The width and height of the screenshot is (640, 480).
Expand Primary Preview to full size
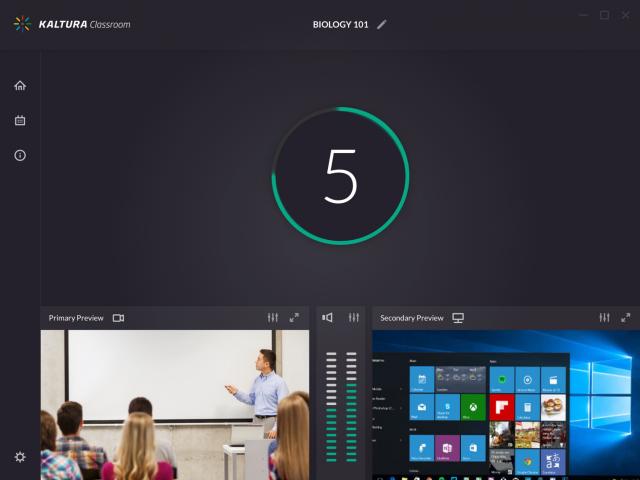coord(294,318)
